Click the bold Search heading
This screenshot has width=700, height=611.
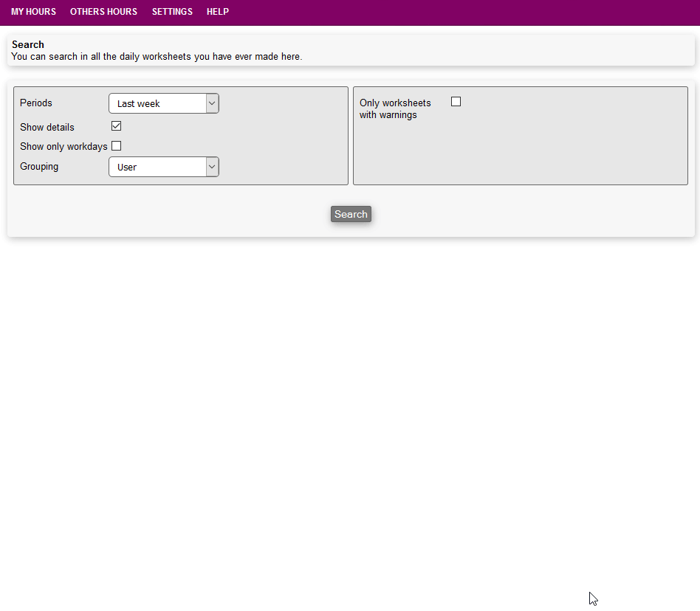tap(28, 45)
